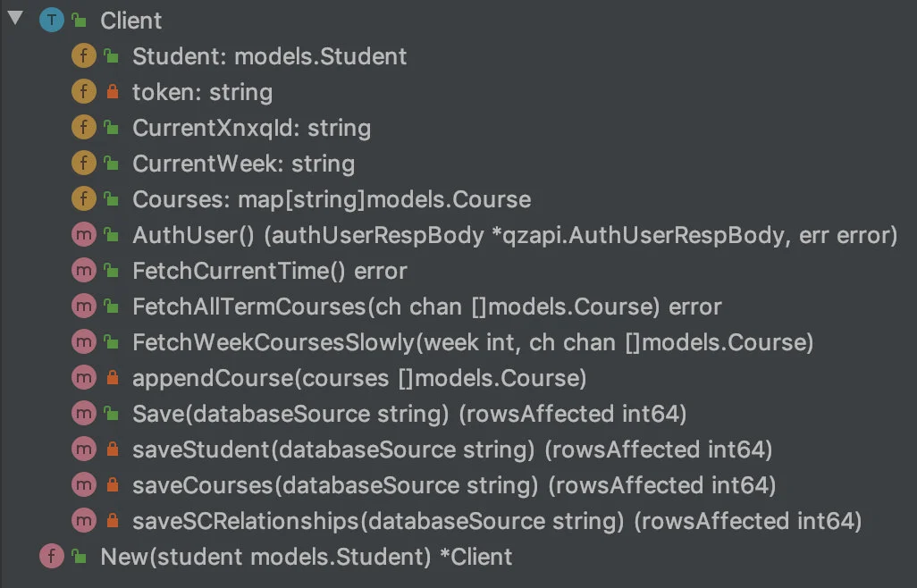Image resolution: width=917 pixels, height=588 pixels.
Task: Select the saveCourses method entry
Action: 454,485
